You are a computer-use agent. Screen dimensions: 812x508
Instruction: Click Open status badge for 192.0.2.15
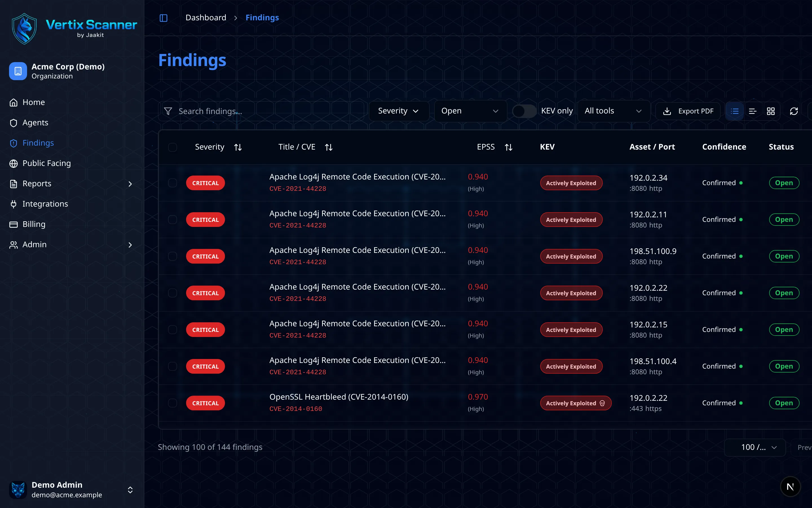tap(784, 330)
